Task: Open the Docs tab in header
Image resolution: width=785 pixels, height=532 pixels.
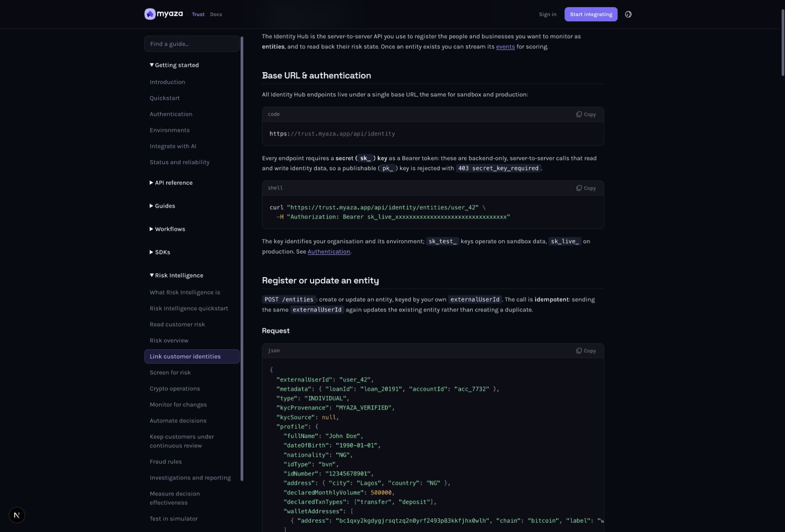Action: click(x=216, y=14)
